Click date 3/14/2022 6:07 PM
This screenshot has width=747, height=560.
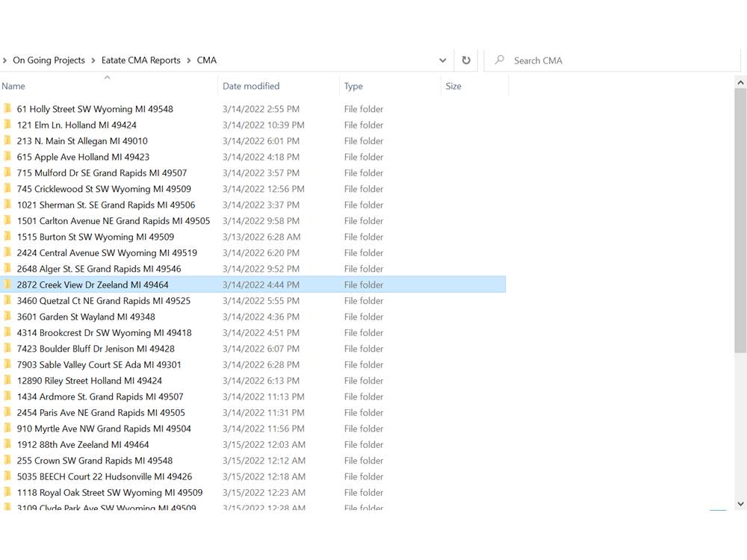tap(261, 349)
